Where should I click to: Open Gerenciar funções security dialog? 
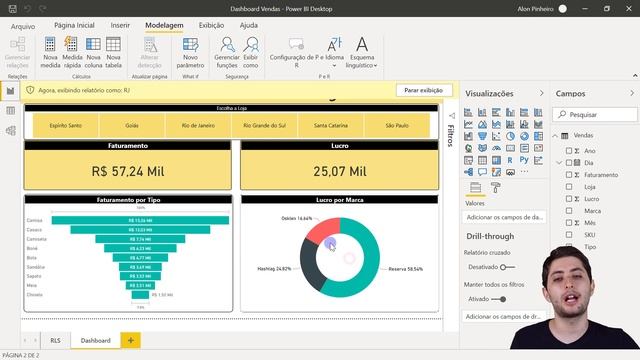coord(227,52)
